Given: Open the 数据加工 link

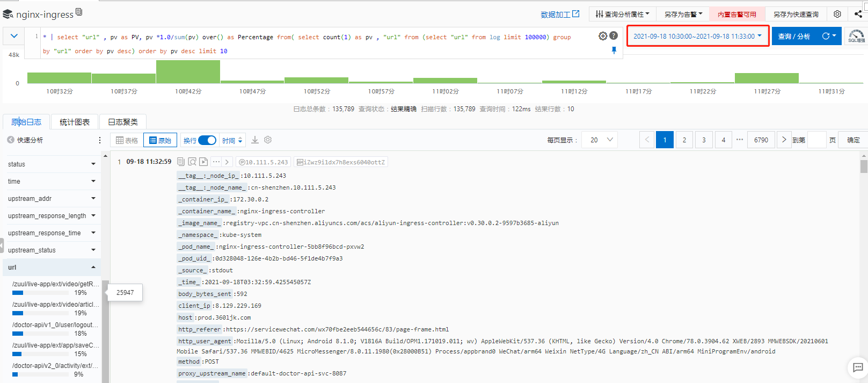Looking at the screenshot, I should click(559, 15).
